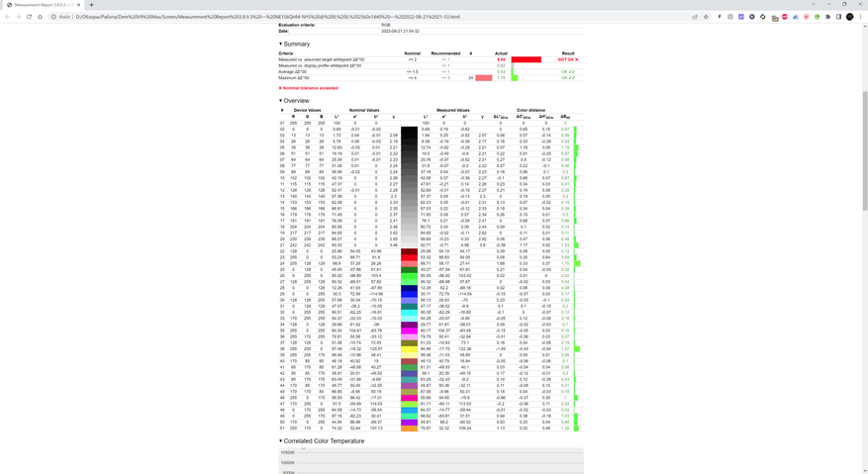
Task: Open the blue pen extension
Action: tap(796, 17)
